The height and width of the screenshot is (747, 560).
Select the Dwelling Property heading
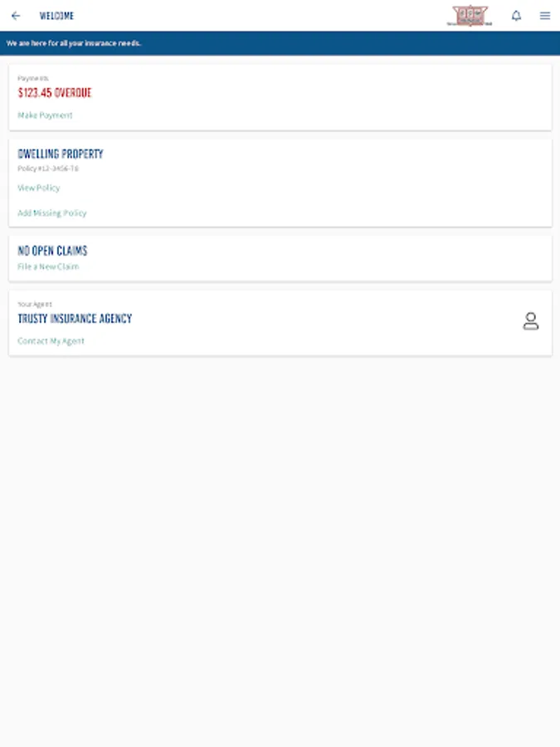point(61,154)
